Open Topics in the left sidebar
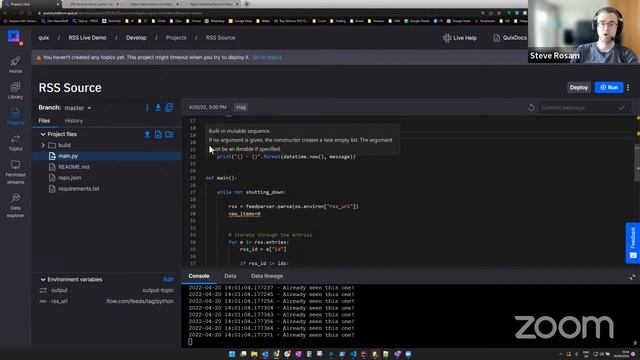640x360 pixels. tap(15, 142)
